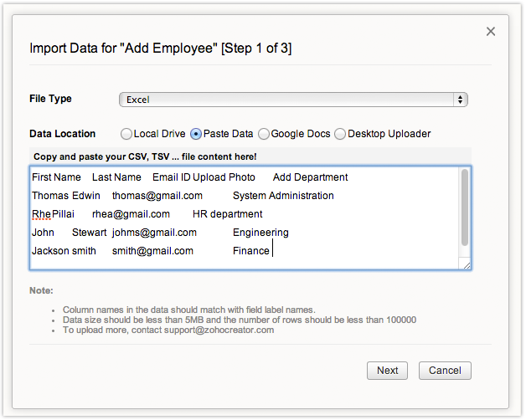Image resolution: width=526 pixels, height=420 pixels.
Task: Click the Next button
Action: 387,371
